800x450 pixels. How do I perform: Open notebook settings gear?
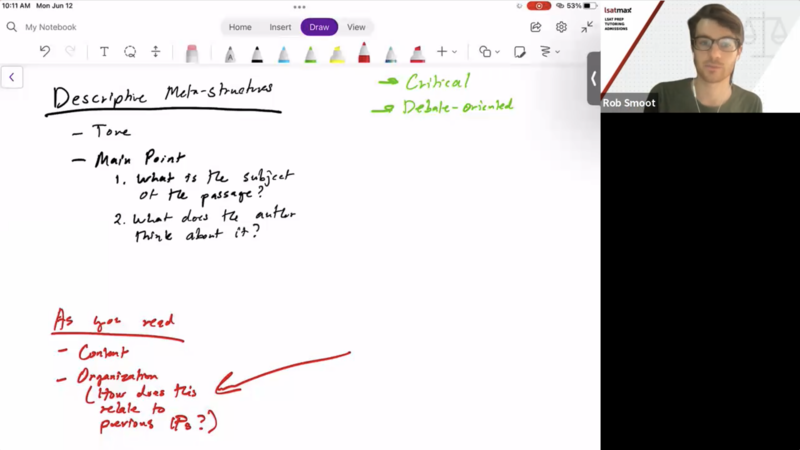(x=561, y=27)
